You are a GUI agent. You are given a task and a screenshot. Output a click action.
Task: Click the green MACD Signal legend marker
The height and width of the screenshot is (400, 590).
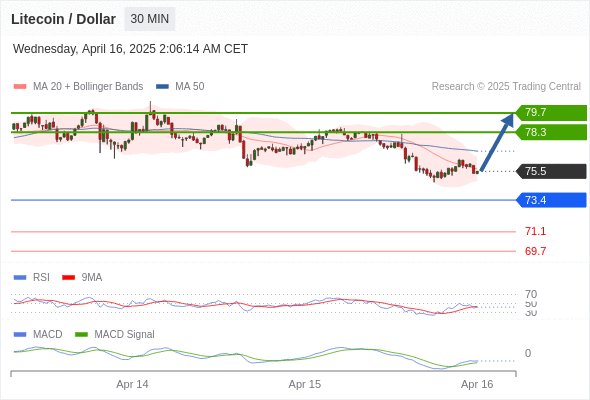pyautogui.click(x=81, y=334)
